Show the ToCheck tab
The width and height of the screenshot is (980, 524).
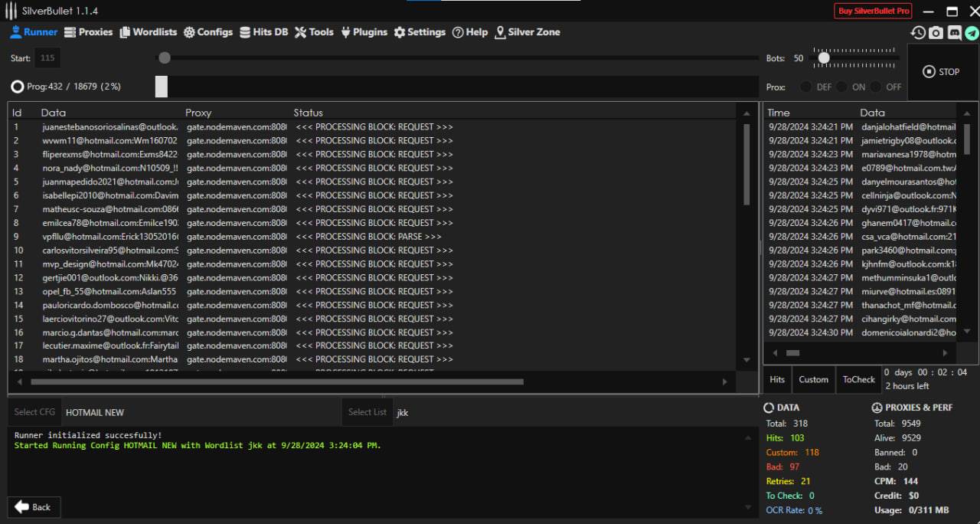(858, 379)
